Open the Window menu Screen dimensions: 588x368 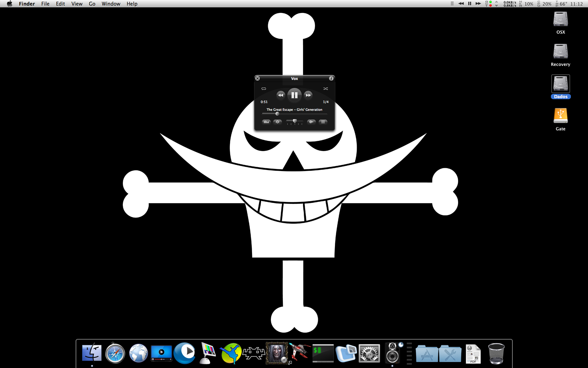point(111,4)
